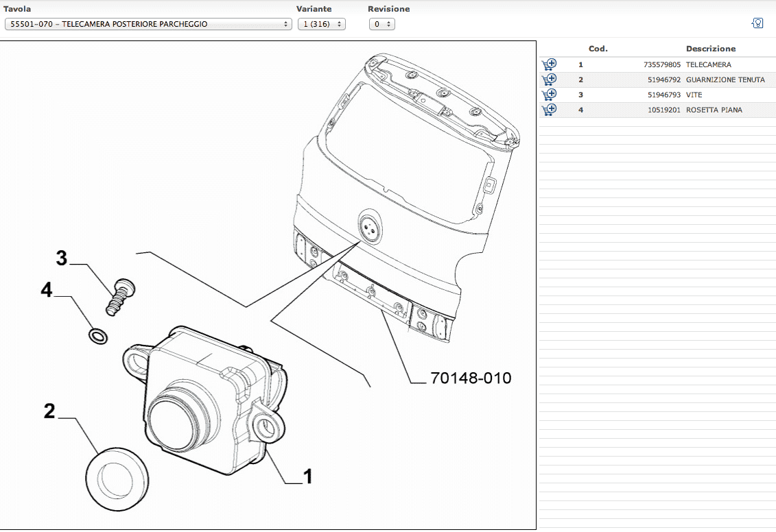Click position number 2 in parts table
776x532 pixels.
click(x=580, y=80)
